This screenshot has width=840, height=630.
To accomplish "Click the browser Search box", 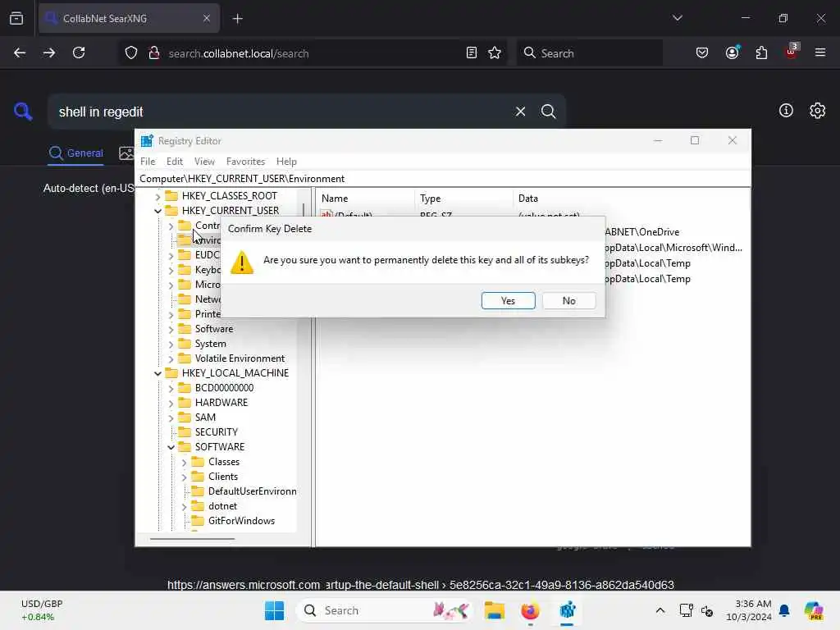I will [x=589, y=53].
